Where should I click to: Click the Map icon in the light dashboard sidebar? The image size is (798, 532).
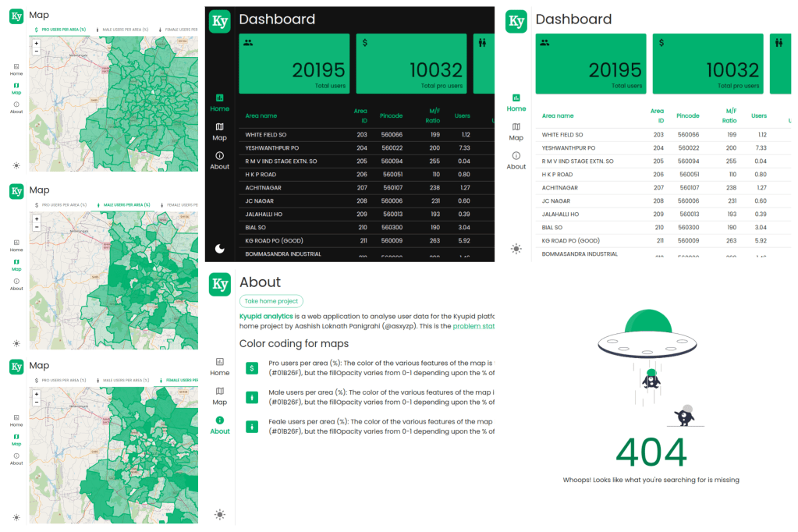[516, 131]
